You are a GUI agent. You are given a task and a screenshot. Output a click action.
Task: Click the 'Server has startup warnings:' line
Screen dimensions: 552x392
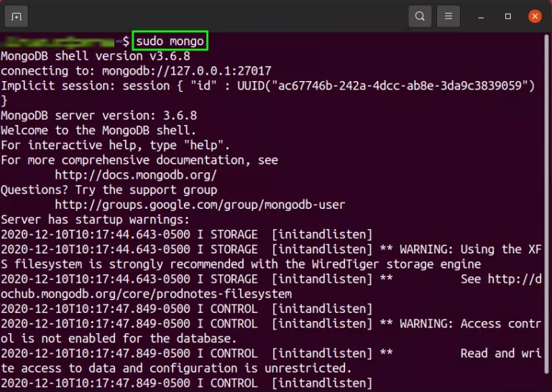click(x=95, y=220)
